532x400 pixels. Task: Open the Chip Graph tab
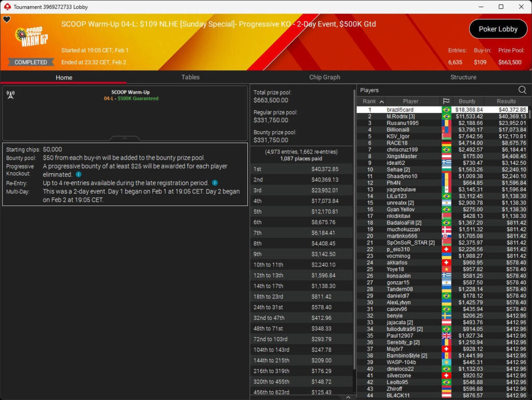(324, 77)
